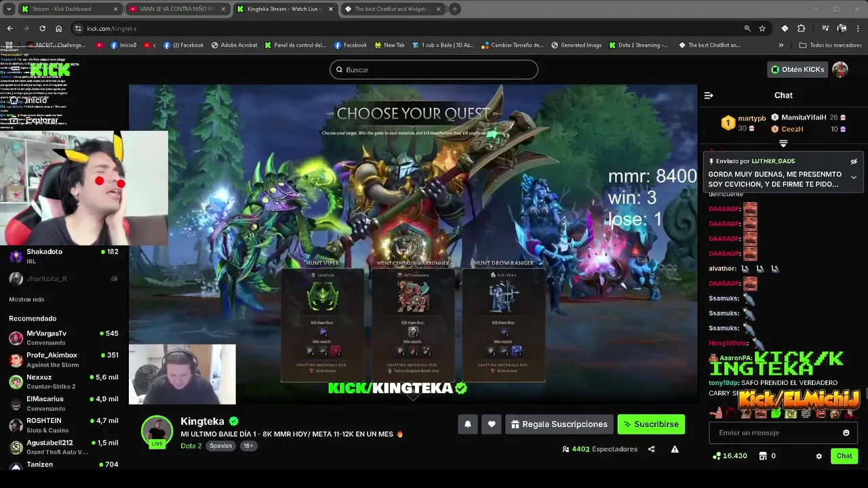Open Agustabell212 recommended channel
This screenshot has width=868, height=488.
(64, 447)
